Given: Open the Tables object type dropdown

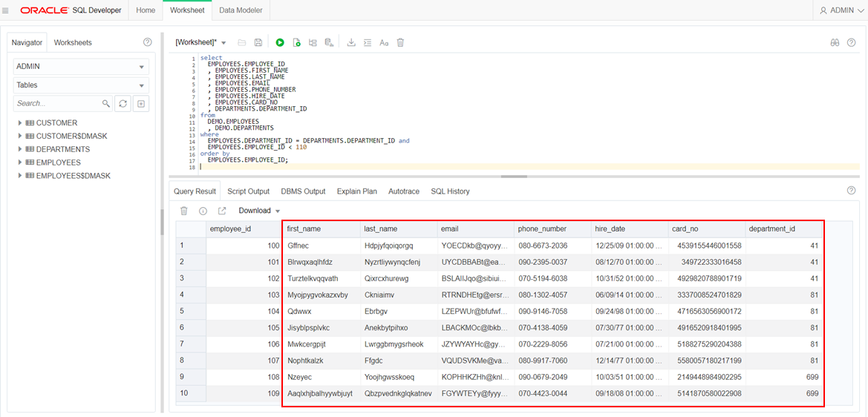Looking at the screenshot, I should [82, 85].
